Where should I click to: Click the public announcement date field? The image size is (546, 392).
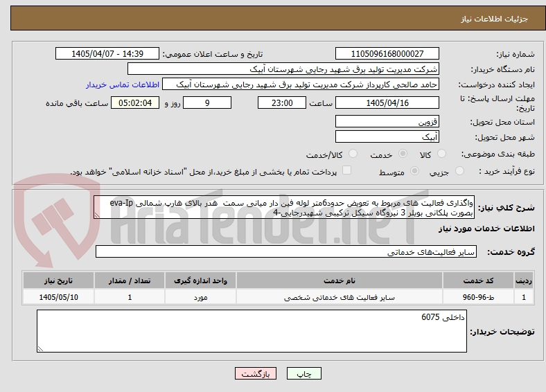(107, 53)
